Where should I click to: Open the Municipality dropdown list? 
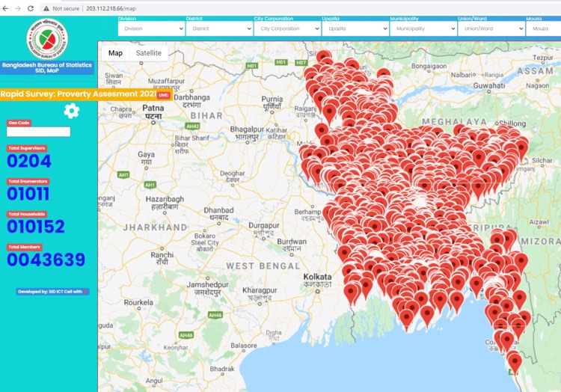point(423,28)
